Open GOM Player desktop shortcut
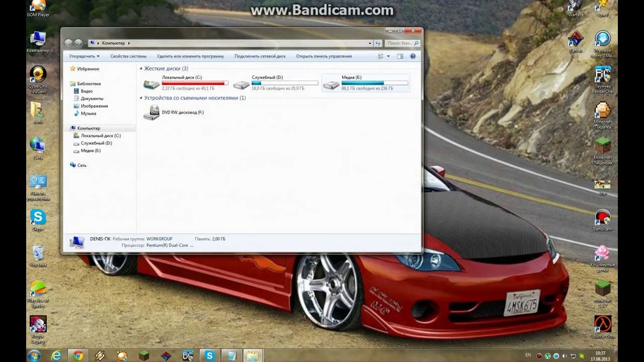 pos(38,9)
